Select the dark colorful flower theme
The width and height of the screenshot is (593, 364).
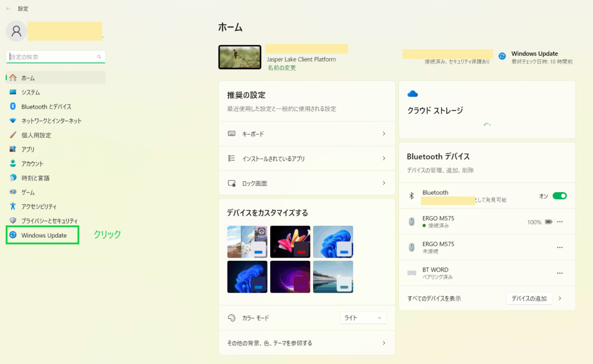point(290,242)
